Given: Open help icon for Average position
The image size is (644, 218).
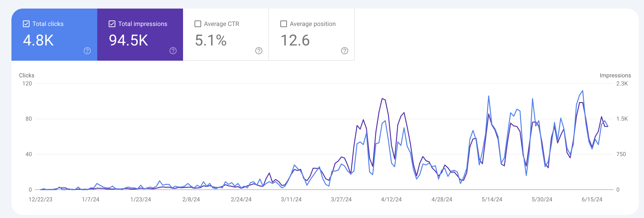Looking at the screenshot, I should 344,51.
